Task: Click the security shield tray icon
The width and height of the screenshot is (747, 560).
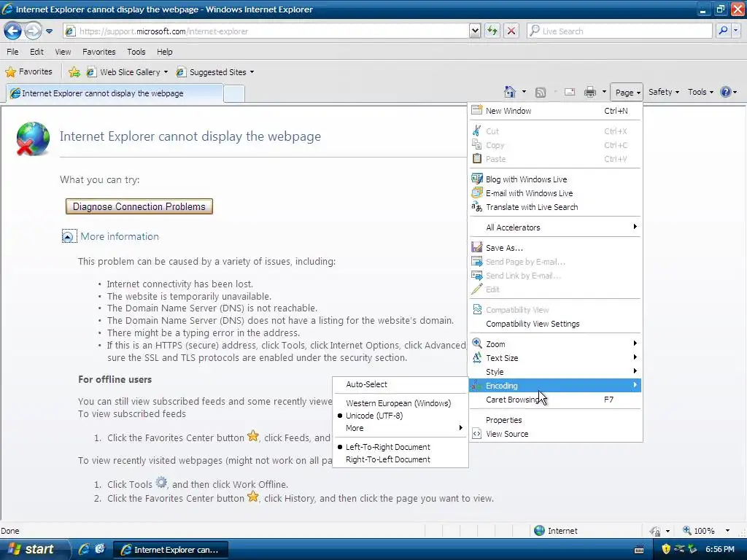Action: [x=666, y=550]
